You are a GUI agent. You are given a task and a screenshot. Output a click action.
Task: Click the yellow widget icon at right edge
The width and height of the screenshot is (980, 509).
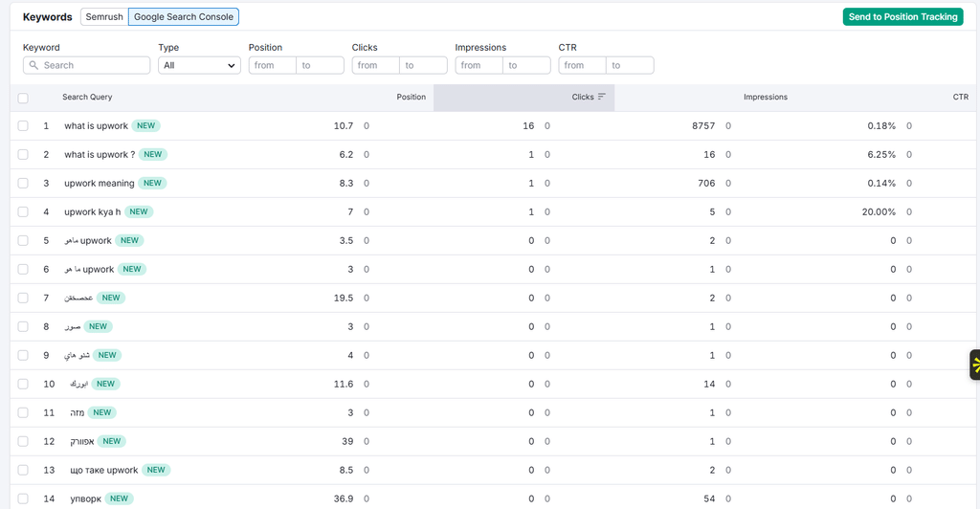point(975,365)
